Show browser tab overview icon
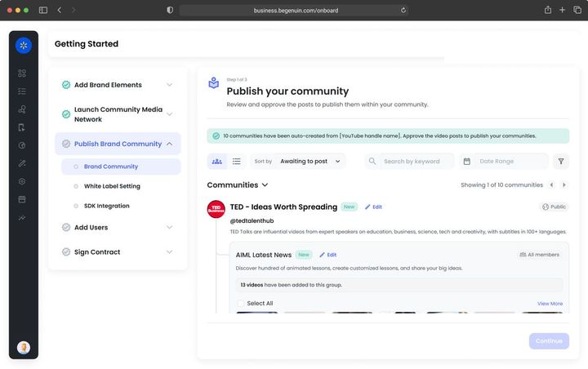Screen dimensions: 588x369 click(577, 10)
